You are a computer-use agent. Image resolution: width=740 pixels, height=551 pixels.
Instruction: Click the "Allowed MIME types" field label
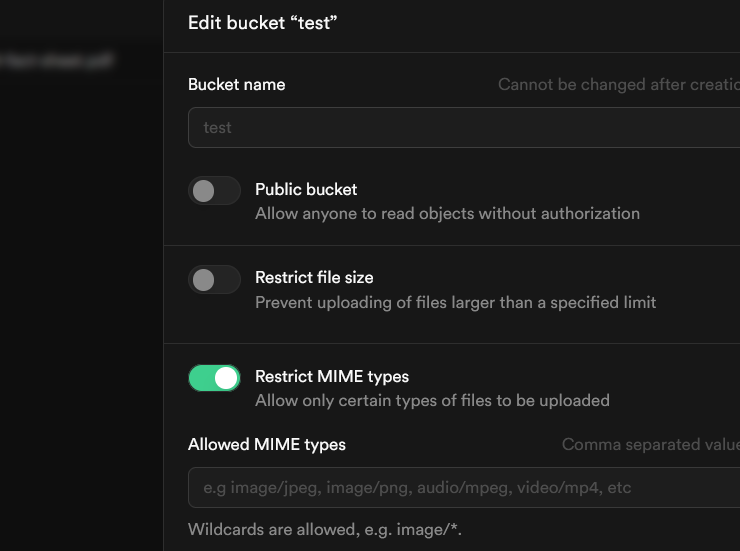[267, 444]
